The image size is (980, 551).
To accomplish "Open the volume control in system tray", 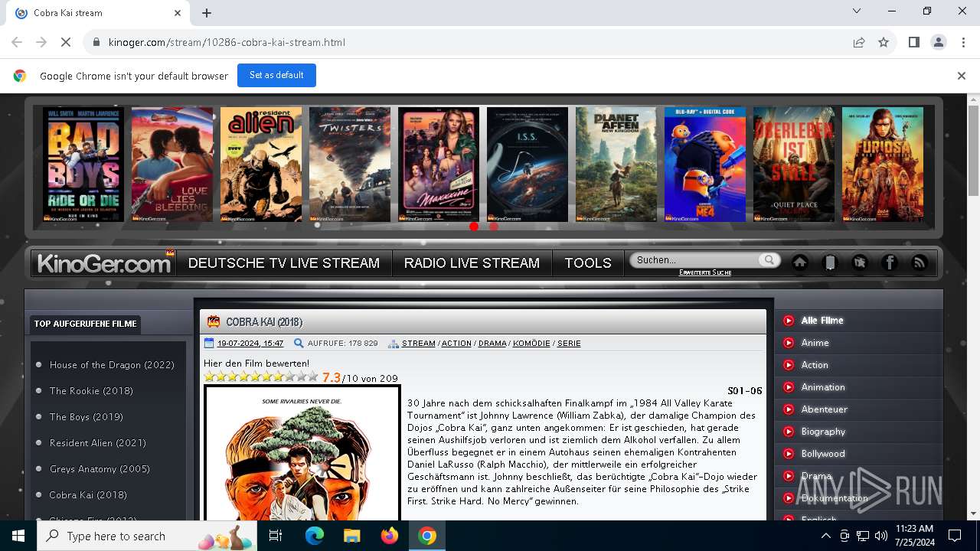I will tap(881, 536).
